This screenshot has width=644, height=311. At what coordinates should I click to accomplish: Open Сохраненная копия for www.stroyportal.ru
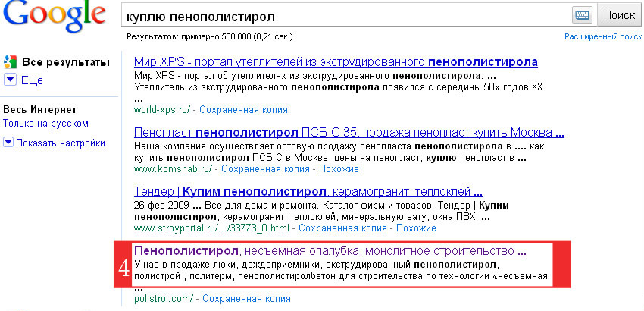(342, 228)
